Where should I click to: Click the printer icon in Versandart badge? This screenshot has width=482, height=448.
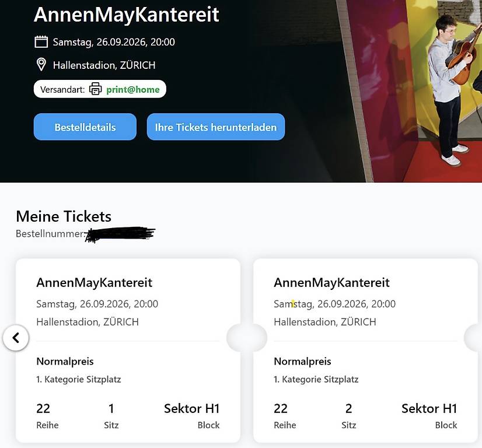tap(95, 89)
